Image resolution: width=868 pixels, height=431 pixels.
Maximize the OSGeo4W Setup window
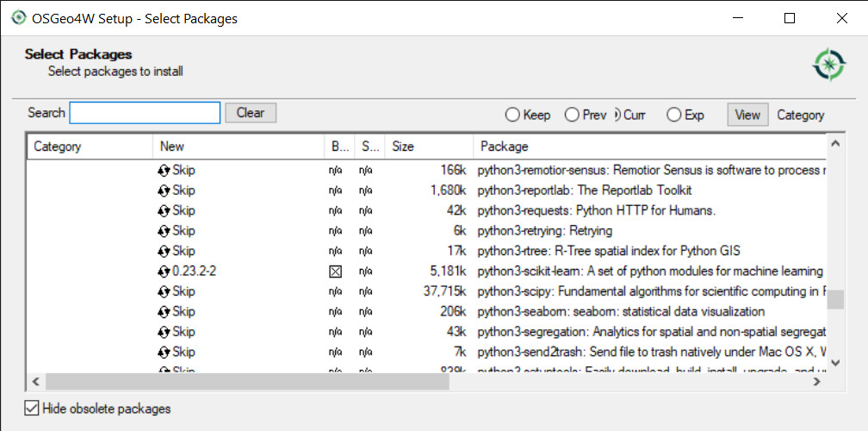790,18
